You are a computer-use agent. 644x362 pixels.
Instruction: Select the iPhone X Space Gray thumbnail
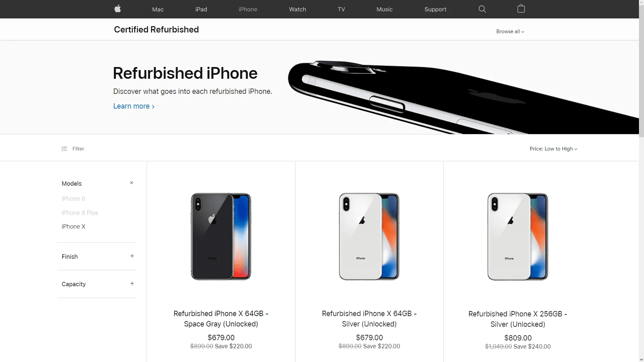pos(220,236)
